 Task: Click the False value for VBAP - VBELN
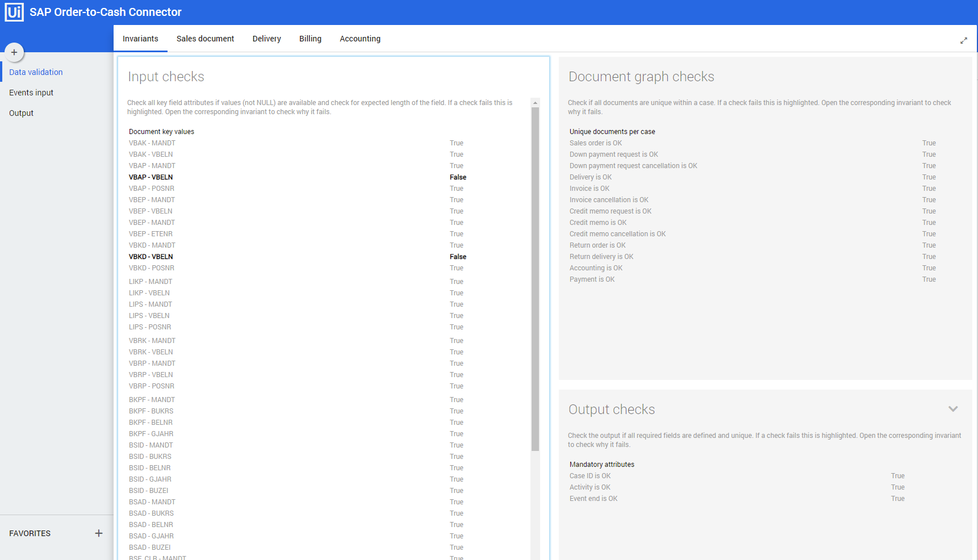click(x=458, y=177)
